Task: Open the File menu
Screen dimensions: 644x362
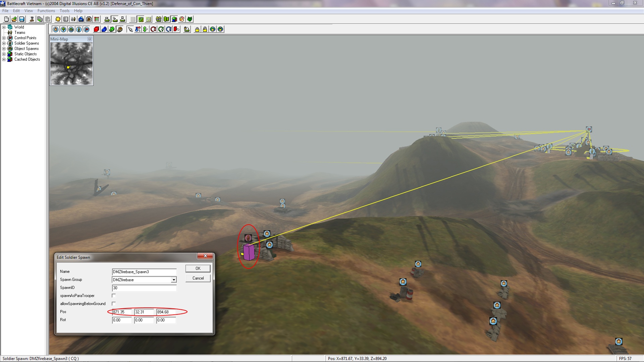Action: [5, 11]
